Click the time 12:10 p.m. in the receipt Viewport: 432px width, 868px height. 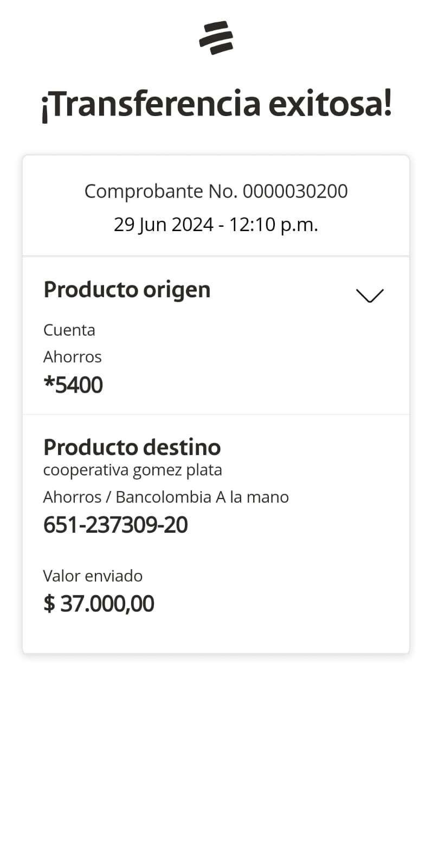(x=273, y=225)
